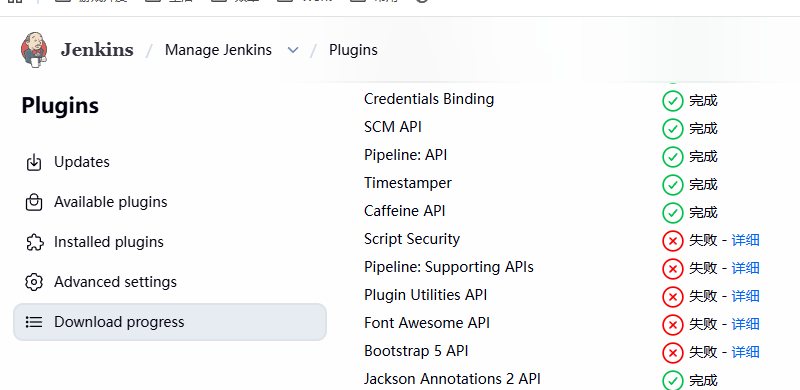
Task: Click green check icon for Timestamper
Action: pos(672,185)
